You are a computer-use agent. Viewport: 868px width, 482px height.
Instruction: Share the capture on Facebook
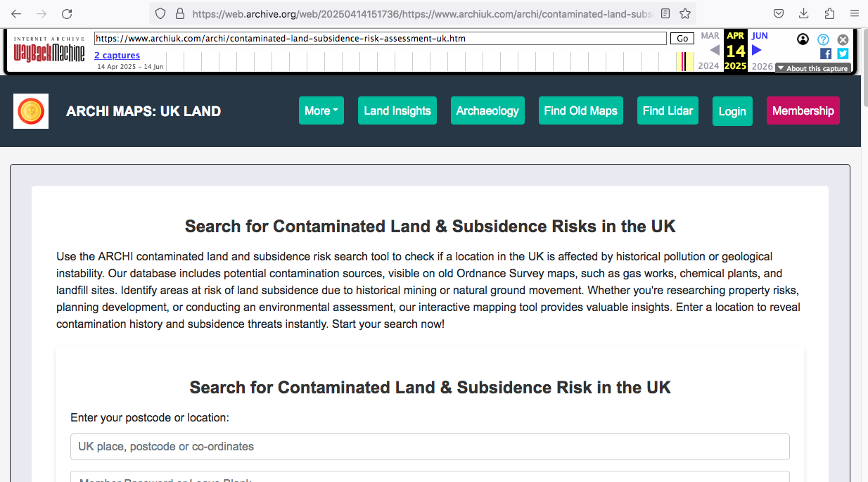click(826, 53)
